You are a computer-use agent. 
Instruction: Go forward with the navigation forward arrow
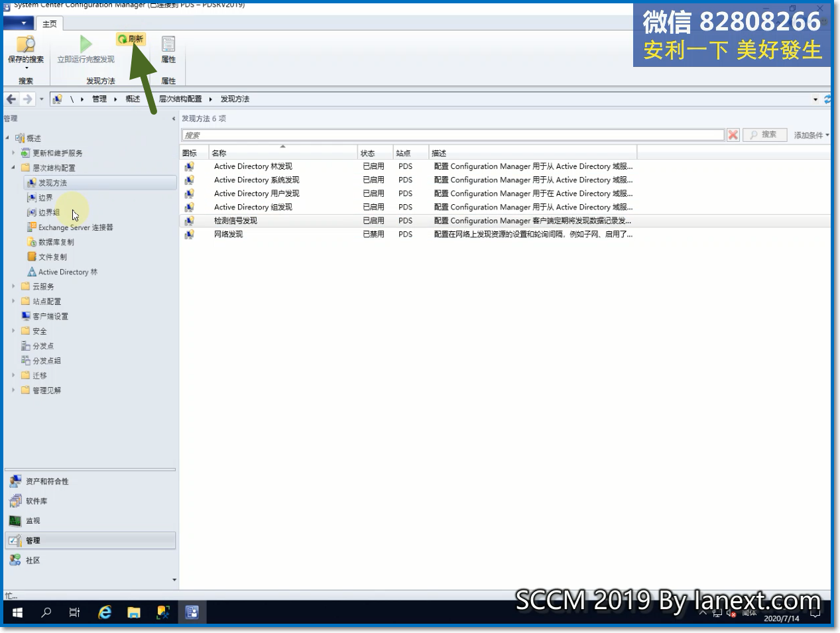(x=27, y=99)
